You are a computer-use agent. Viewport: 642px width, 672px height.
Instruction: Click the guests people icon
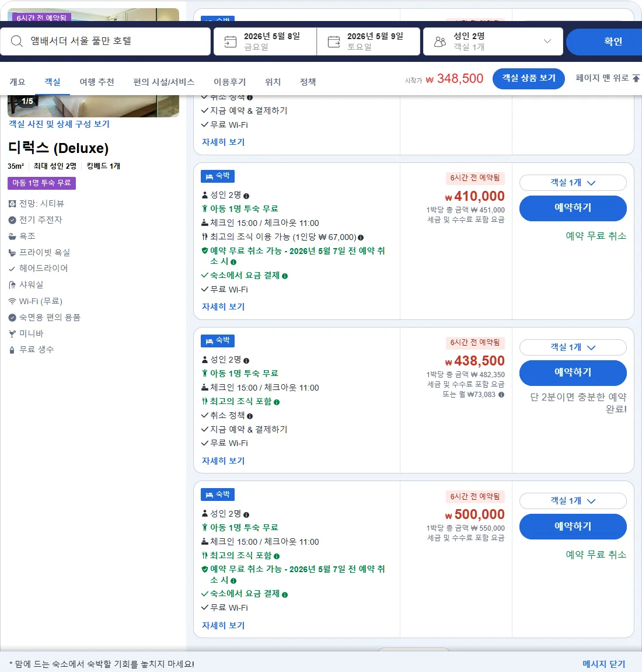click(440, 41)
